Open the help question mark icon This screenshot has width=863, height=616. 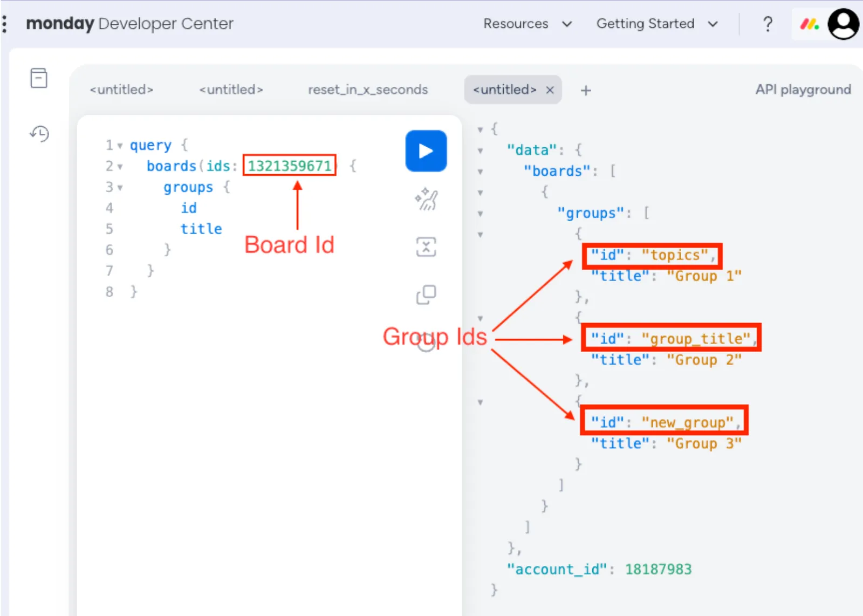click(x=768, y=24)
